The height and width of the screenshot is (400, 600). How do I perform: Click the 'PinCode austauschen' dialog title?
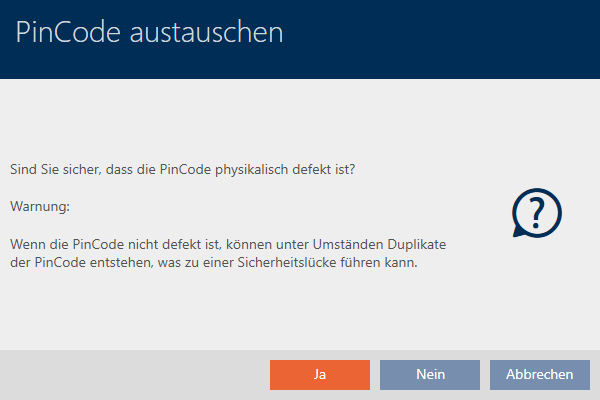tap(150, 32)
